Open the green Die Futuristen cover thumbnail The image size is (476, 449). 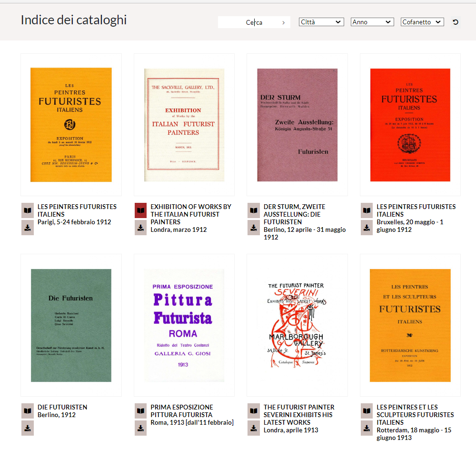(x=71, y=325)
